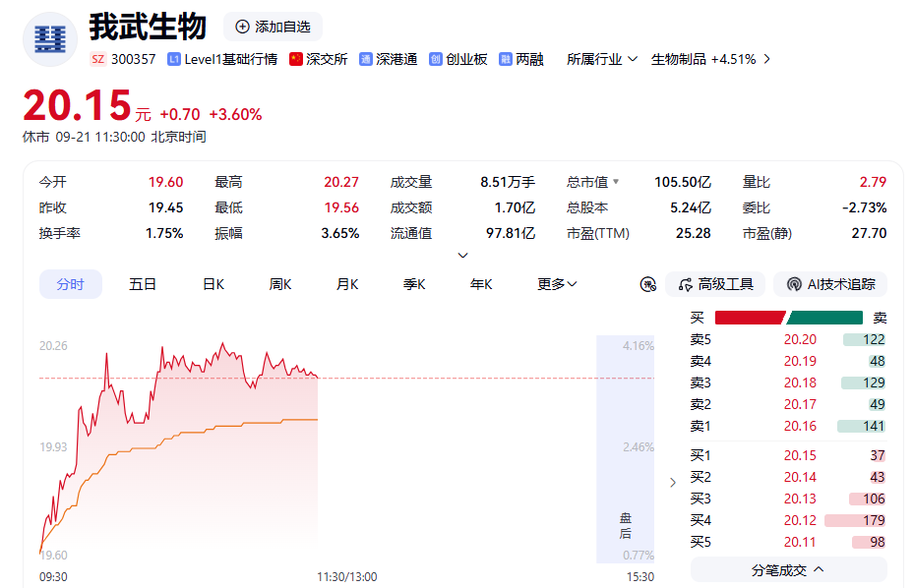
Task: Open 生物制品 +4.51% industry link
Action: coord(702,59)
